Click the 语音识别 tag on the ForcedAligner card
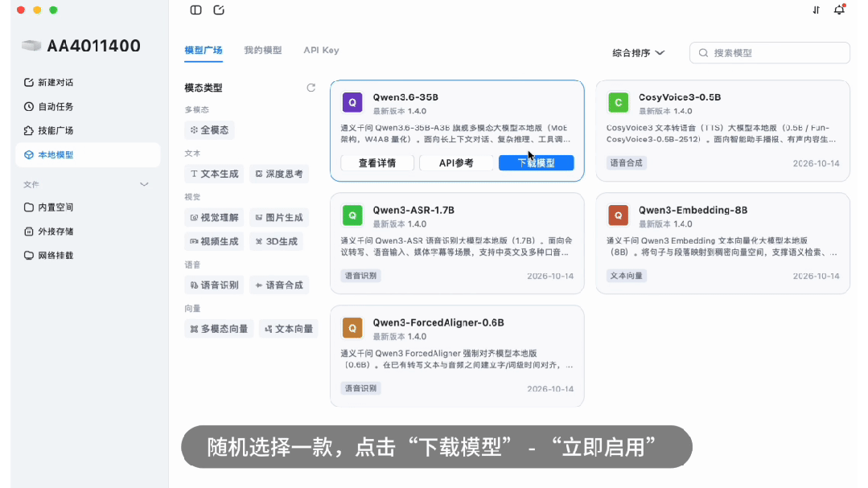The height and width of the screenshot is (488, 868). [x=360, y=388]
